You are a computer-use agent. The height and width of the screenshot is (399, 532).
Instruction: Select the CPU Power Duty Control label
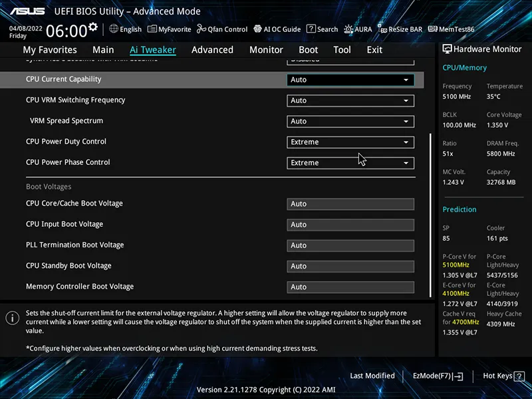pyautogui.click(x=66, y=142)
